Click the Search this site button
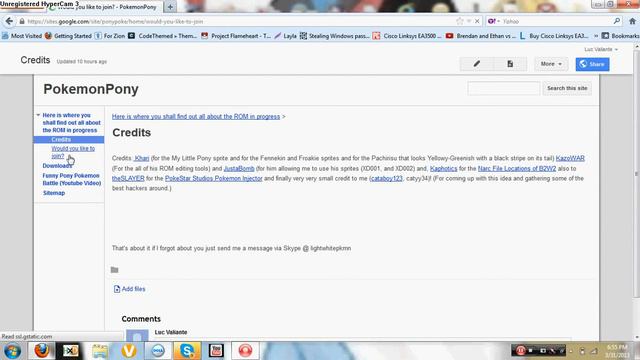640x360 pixels. click(567, 88)
